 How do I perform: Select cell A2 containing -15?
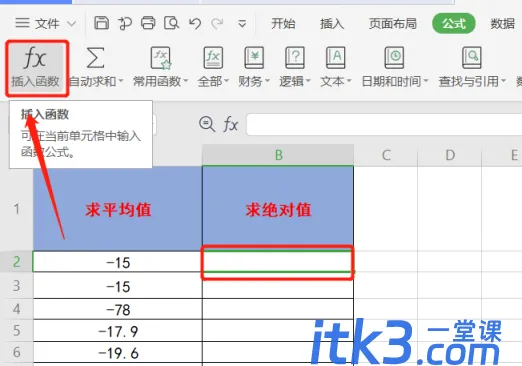tap(118, 262)
